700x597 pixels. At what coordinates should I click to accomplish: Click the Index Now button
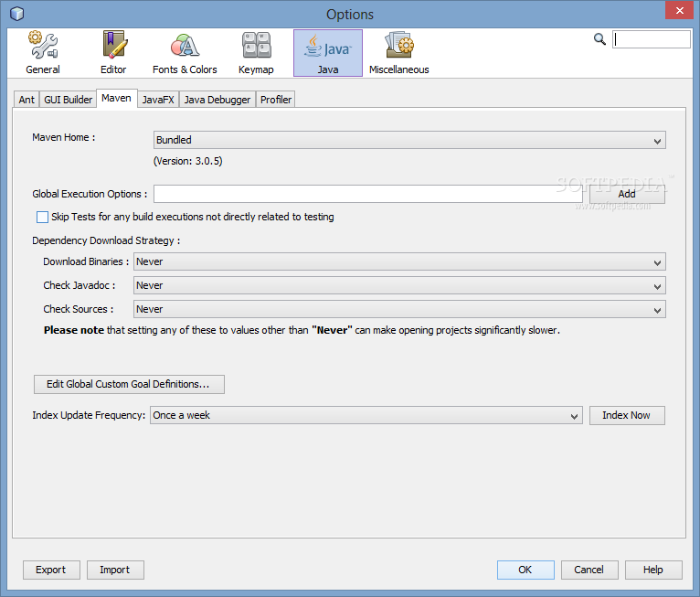point(627,415)
